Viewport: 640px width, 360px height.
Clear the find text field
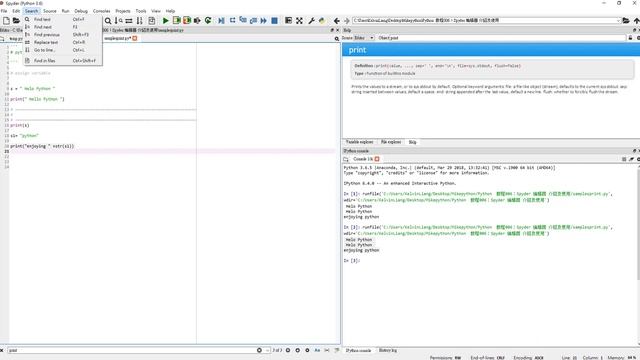[259, 350]
